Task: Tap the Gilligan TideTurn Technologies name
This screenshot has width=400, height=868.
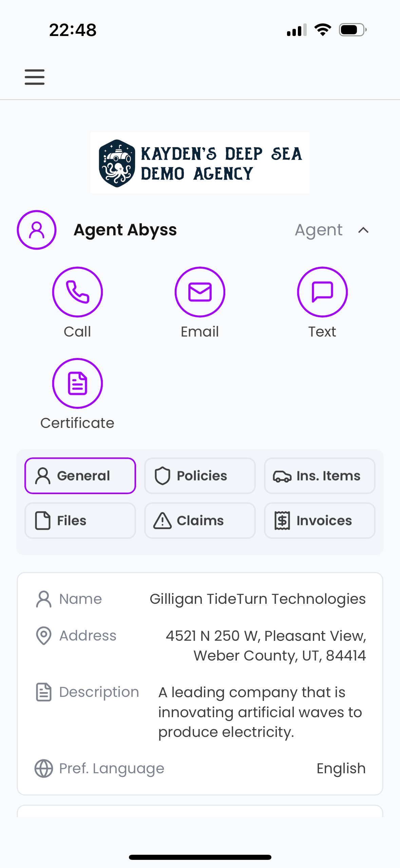Action: (258, 599)
